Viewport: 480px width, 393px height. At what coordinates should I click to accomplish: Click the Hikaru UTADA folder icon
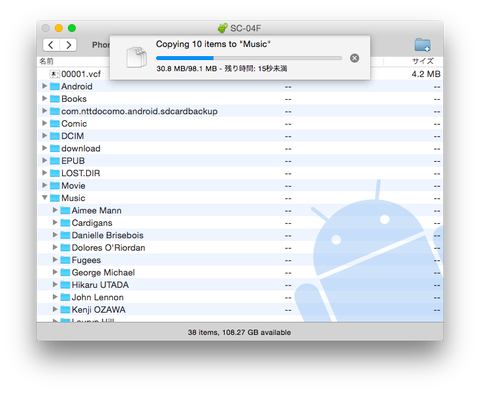click(65, 285)
